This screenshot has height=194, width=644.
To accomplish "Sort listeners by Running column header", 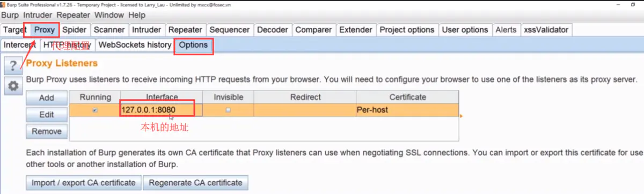I will coord(95,97).
